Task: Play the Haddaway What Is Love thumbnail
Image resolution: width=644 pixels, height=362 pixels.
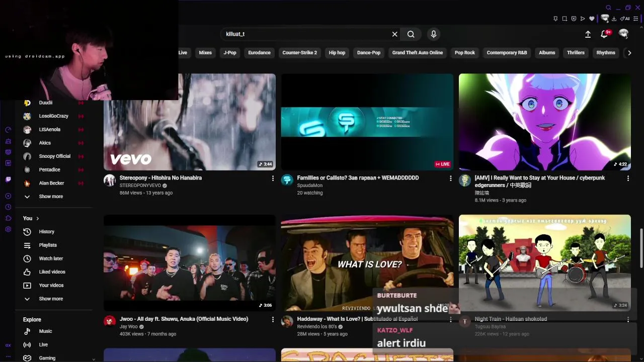Action: tap(367, 263)
